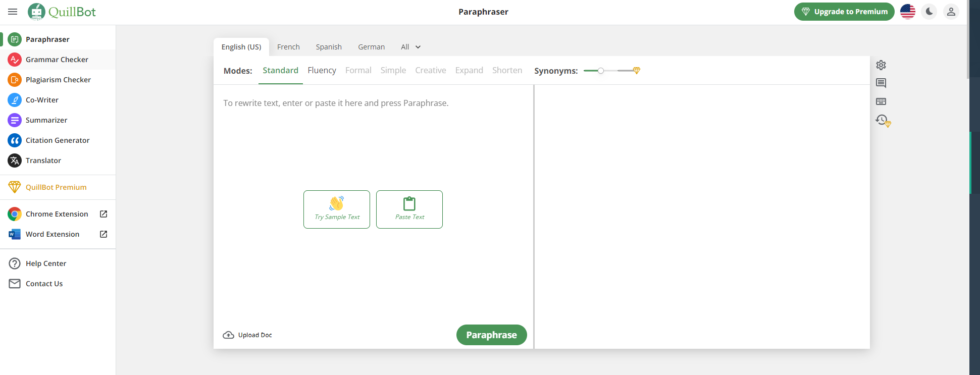Select Standard paraphrase mode
The image size is (980, 375).
pyautogui.click(x=280, y=71)
